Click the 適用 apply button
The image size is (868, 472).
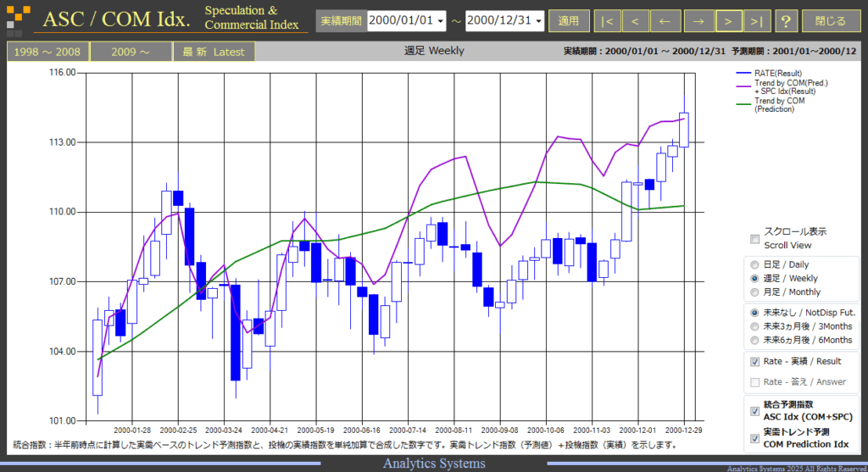point(569,21)
